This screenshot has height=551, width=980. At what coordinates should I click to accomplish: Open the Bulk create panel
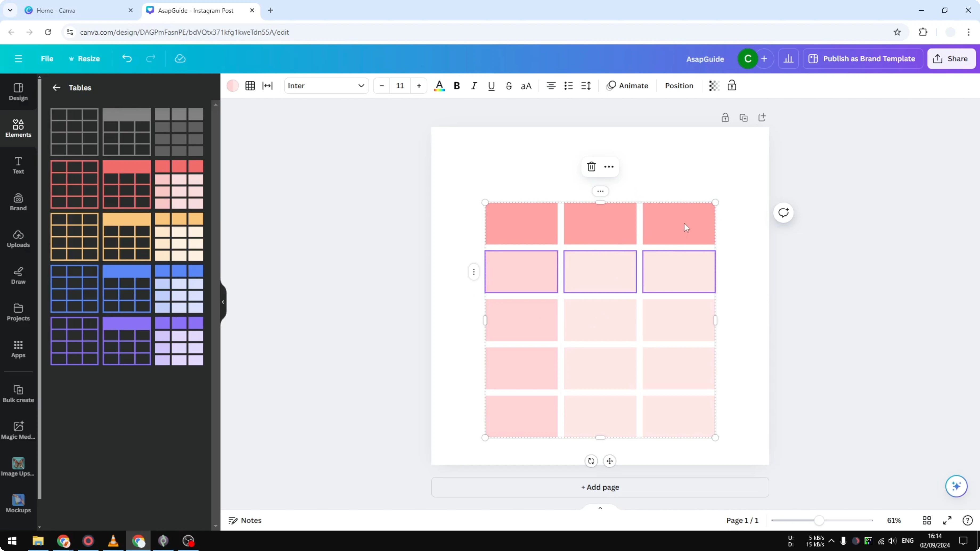pos(18,394)
